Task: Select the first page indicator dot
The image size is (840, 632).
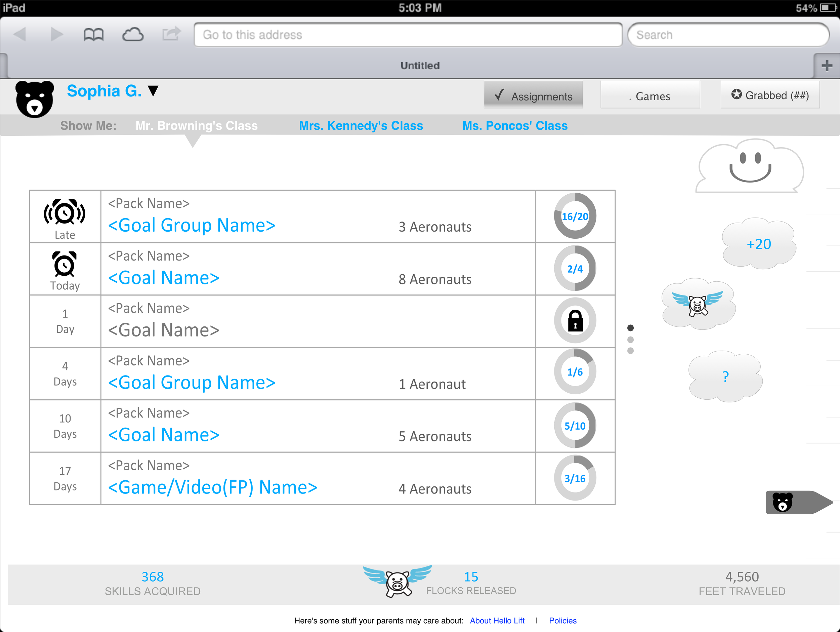Action: (630, 327)
